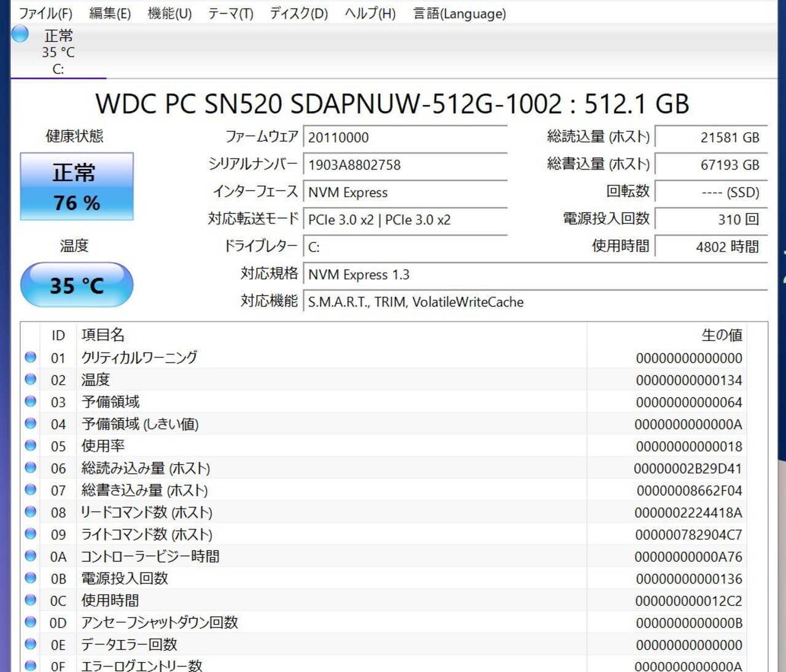Open the ヘルプ(H) menu

coord(370,14)
